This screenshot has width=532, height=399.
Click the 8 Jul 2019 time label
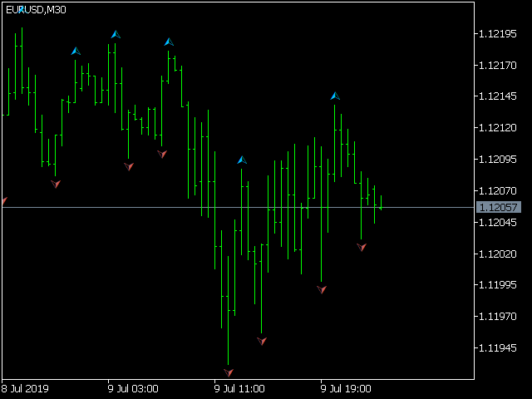25,388
